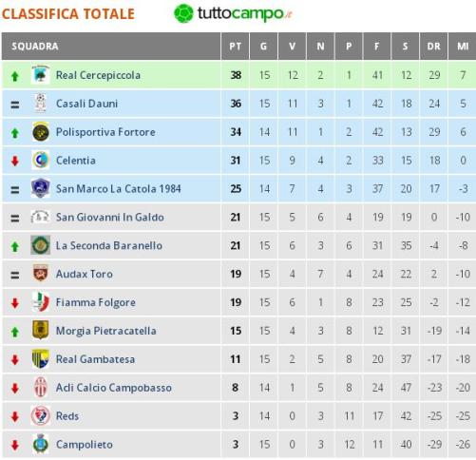Click the San Marco La Catola crest

click(41, 188)
